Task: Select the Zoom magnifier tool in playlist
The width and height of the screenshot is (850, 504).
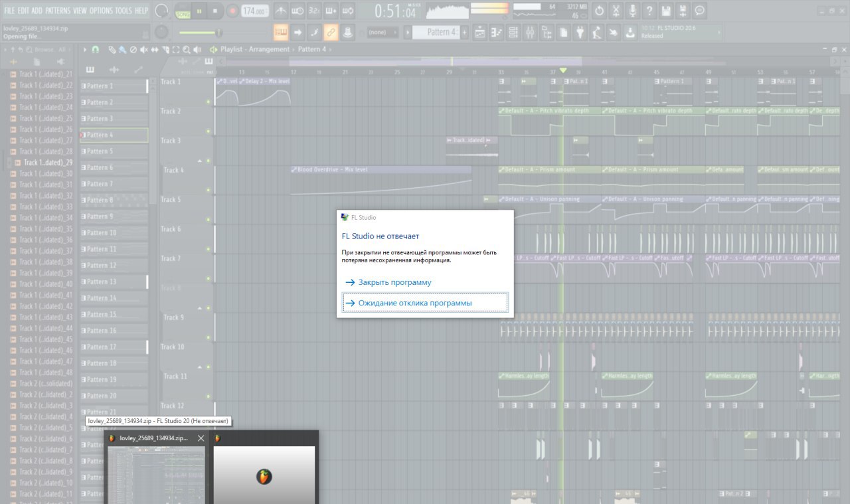Action: tap(186, 50)
